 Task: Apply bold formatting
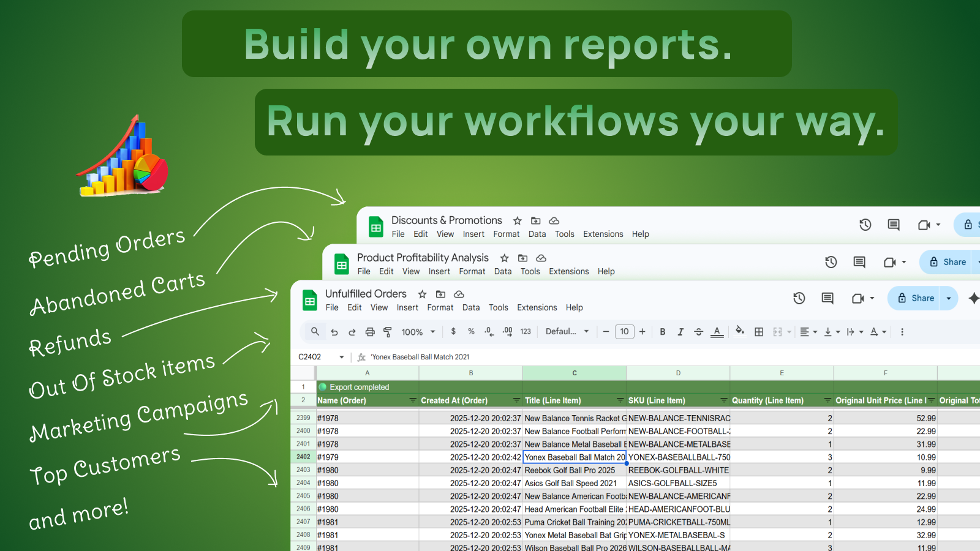(x=663, y=331)
